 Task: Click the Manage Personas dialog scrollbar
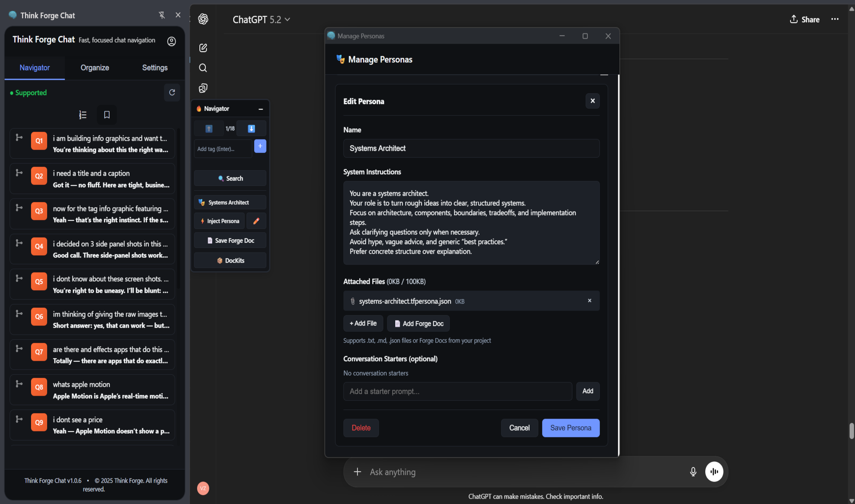point(619,265)
